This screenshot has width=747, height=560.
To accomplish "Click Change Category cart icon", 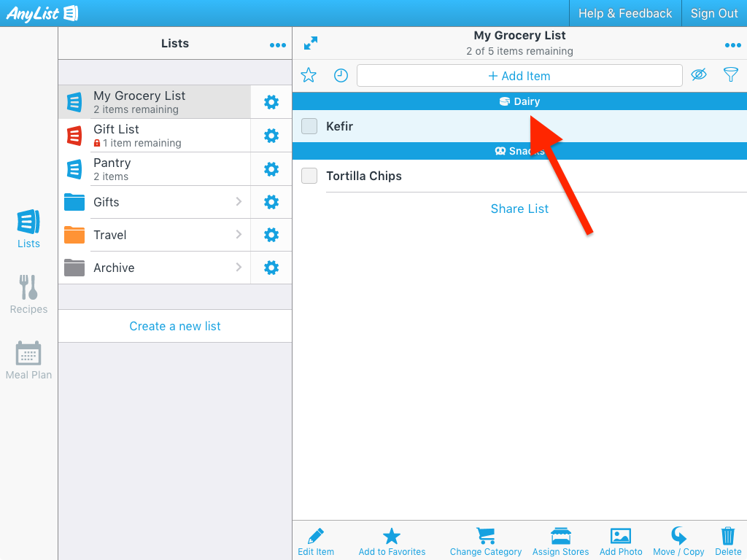I will [x=485, y=541].
